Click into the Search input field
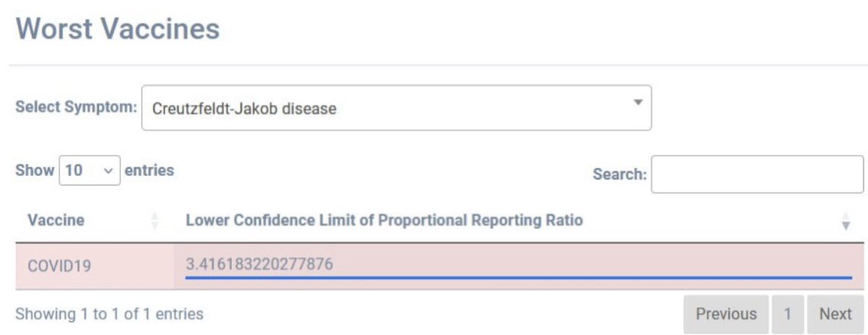Viewport: 868px width, 335px height. click(757, 174)
